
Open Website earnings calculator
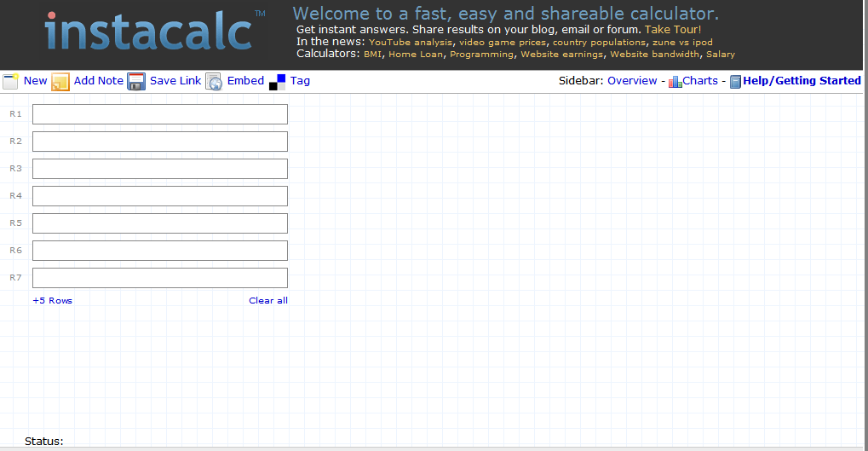(x=562, y=55)
